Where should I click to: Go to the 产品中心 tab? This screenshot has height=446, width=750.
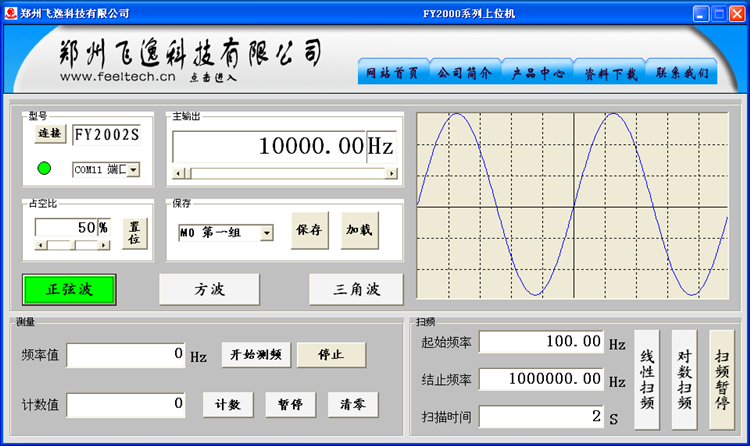pos(538,73)
